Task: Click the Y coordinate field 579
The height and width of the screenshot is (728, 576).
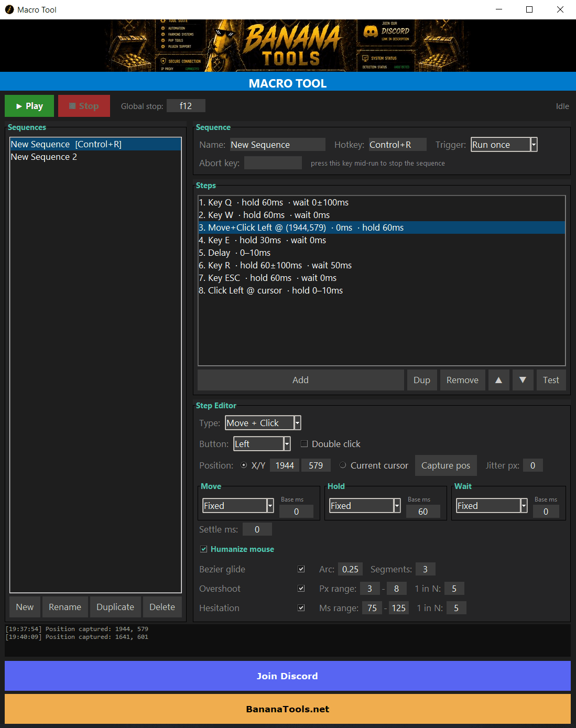Action: coord(316,465)
